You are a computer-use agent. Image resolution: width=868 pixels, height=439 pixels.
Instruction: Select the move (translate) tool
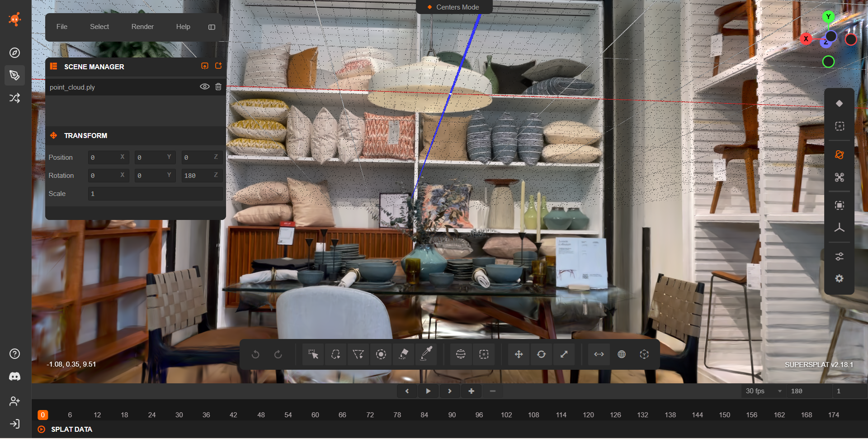[519, 354]
